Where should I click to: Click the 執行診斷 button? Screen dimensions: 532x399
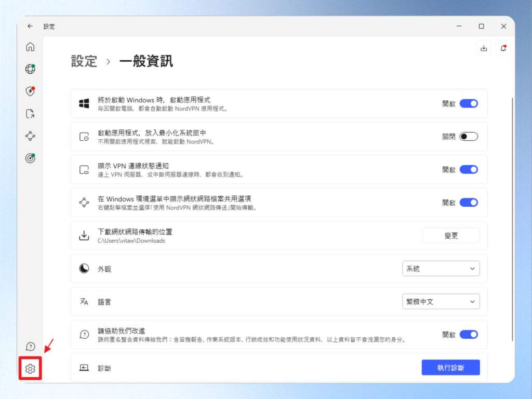coord(450,367)
